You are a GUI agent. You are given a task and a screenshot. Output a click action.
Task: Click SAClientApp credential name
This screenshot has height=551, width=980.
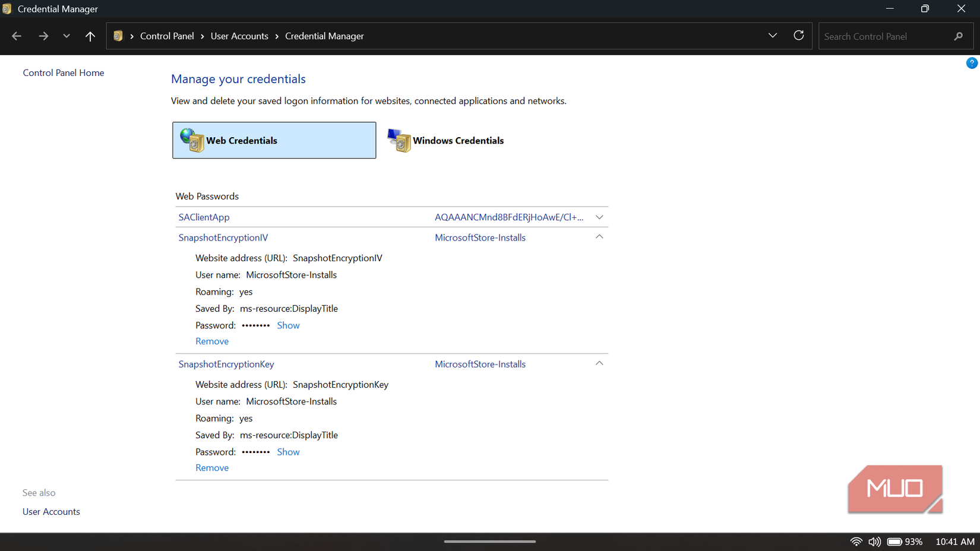(204, 217)
